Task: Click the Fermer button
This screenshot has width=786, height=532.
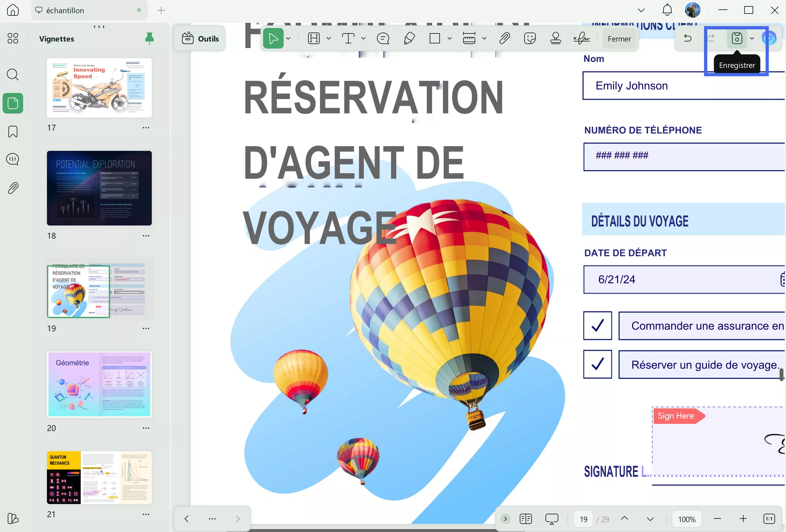Action: click(619, 38)
